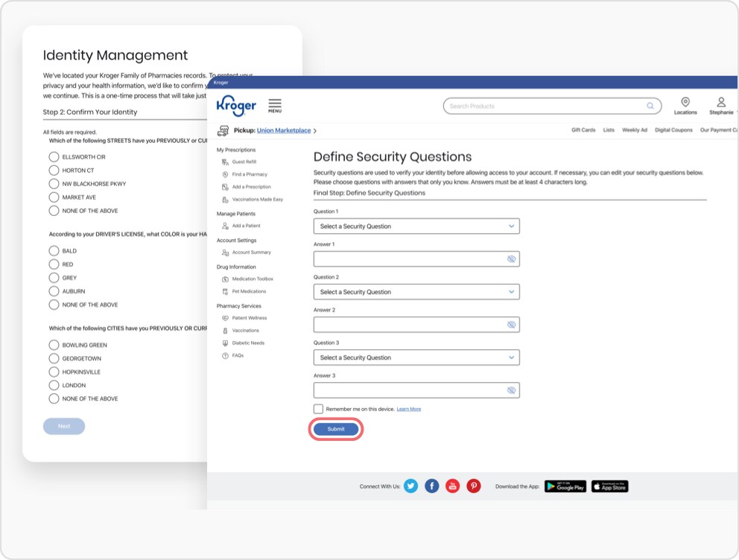Click the search magnifier icon
The width and height of the screenshot is (739, 560).
coord(650,106)
